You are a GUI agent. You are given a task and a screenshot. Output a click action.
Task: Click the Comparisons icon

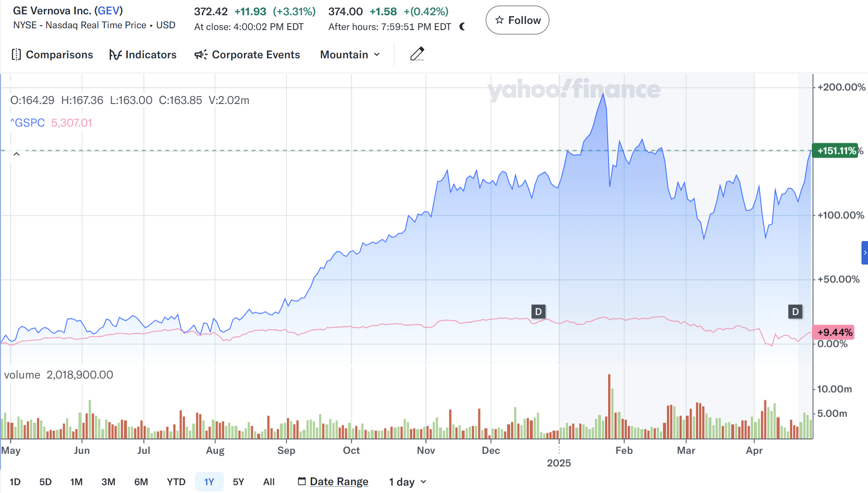[x=16, y=55]
